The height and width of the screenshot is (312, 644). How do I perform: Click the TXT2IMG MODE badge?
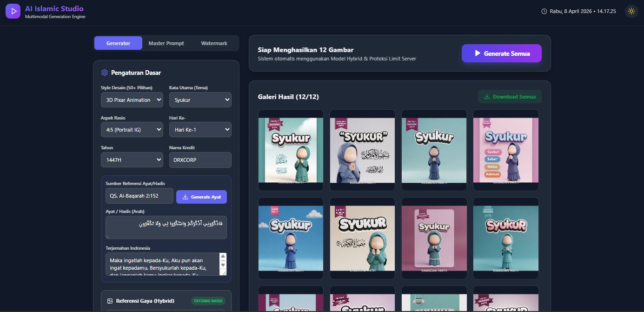tap(208, 301)
